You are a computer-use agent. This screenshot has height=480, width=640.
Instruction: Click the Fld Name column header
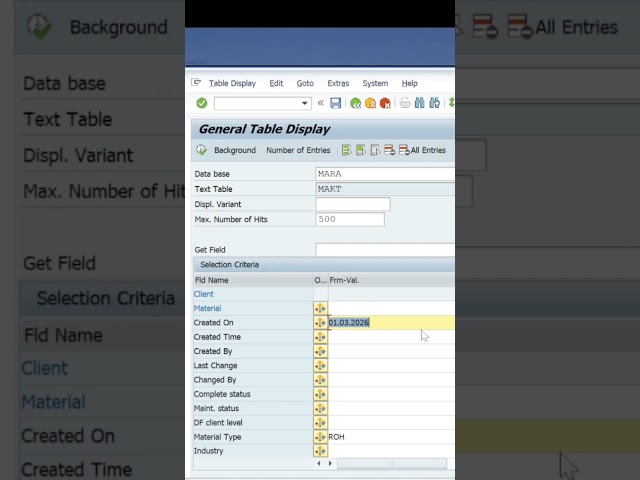click(x=253, y=280)
